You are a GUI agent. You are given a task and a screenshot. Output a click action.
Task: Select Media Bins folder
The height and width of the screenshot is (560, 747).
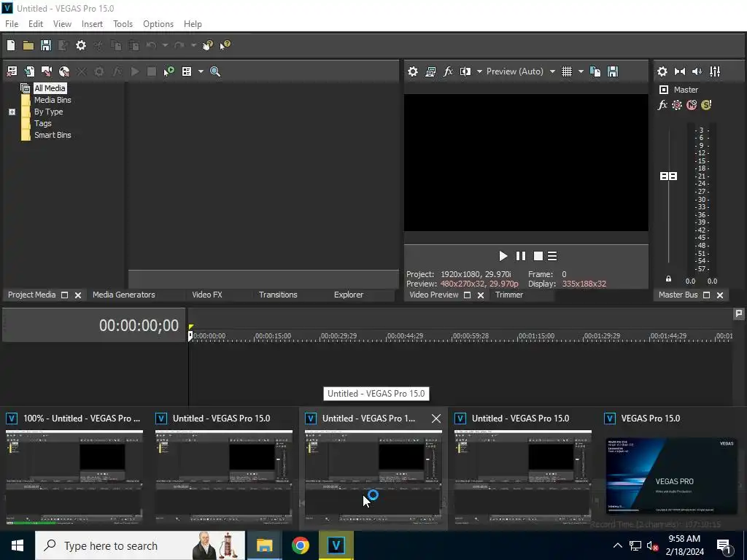(53, 100)
